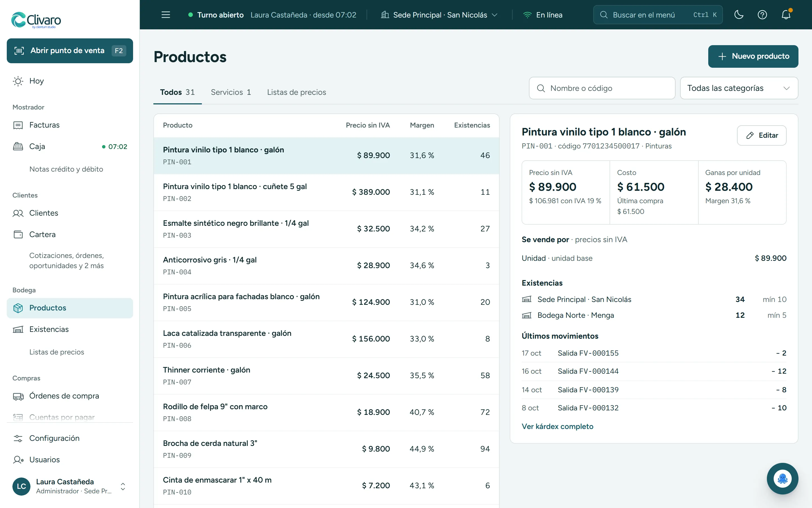
Task: Open Clientes in sidebar
Action: (x=70, y=213)
